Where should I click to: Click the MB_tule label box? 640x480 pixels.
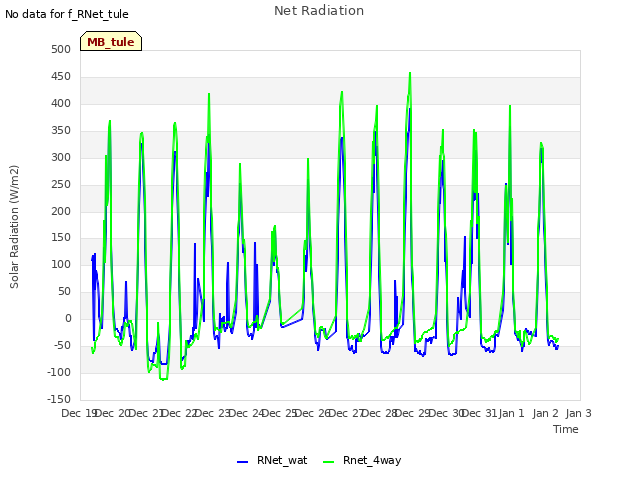[x=111, y=41]
